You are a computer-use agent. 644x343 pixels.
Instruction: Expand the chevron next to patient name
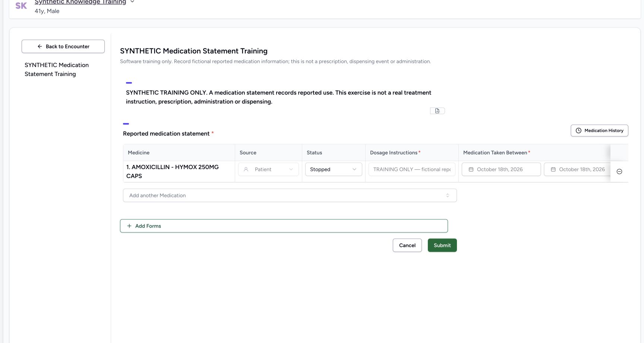click(x=132, y=2)
